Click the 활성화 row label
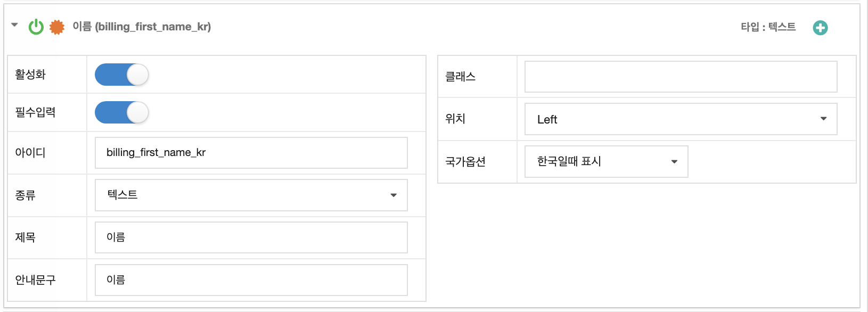The width and height of the screenshot is (868, 312). [x=30, y=75]
